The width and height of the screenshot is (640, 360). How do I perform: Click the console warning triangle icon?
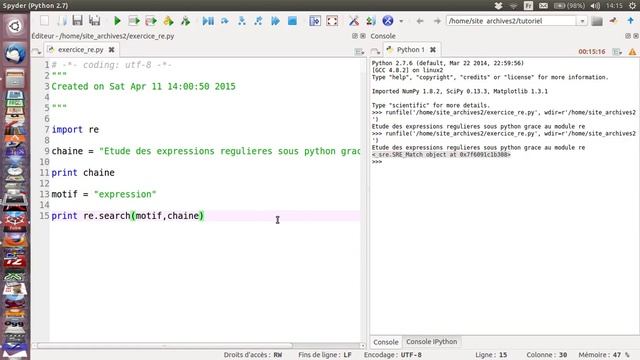pyautogui.click(x=632, y=52)
